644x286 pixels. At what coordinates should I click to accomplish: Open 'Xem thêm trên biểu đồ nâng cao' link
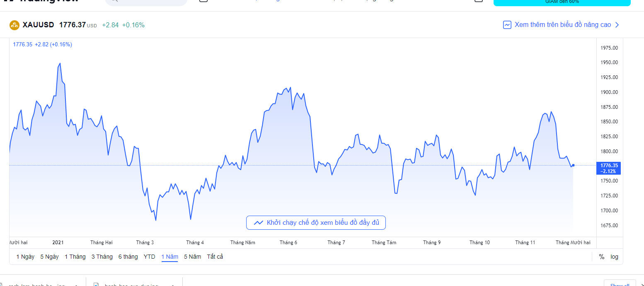(x=562, y=25)
